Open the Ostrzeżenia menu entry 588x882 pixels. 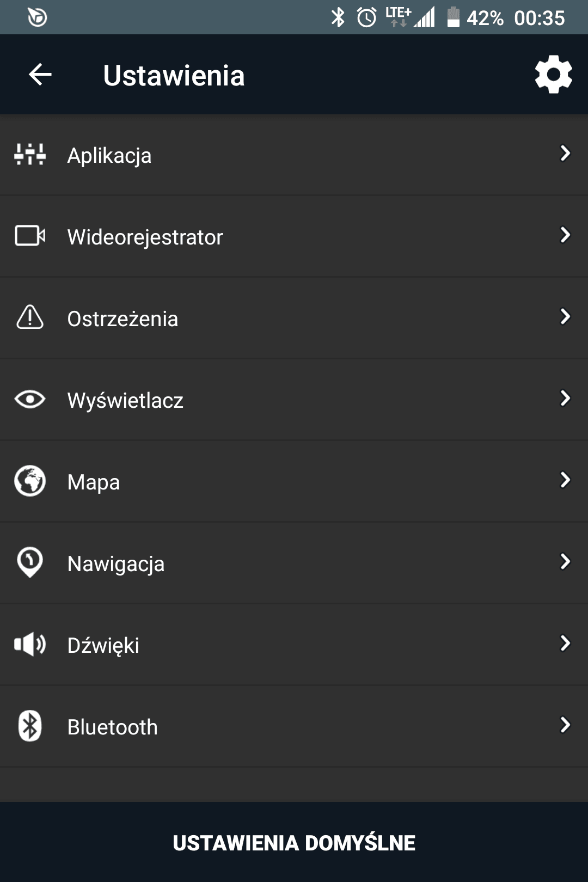coord(294,318)
